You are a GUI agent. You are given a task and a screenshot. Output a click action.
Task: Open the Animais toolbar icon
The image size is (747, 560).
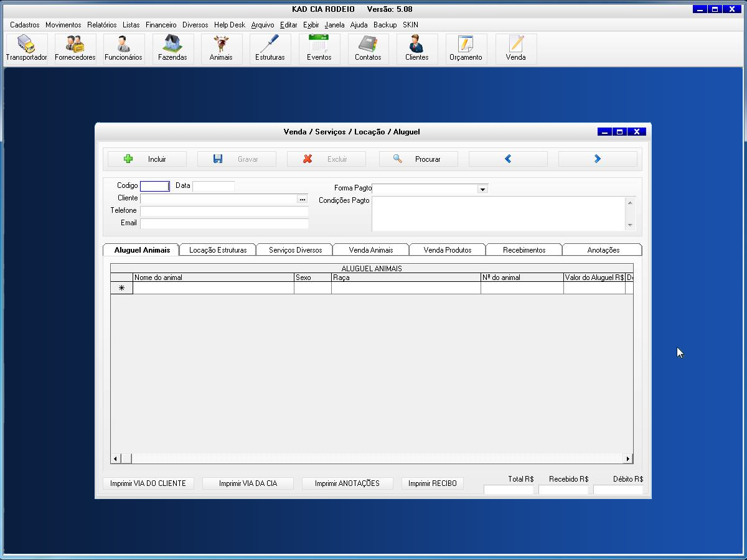tap(221, 49)
